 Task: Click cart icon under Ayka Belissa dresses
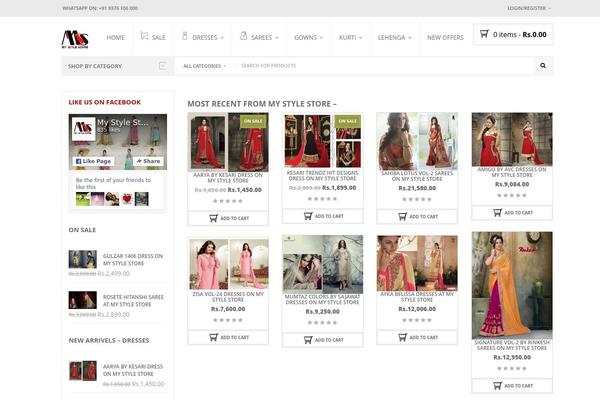[x=403, y=337]
